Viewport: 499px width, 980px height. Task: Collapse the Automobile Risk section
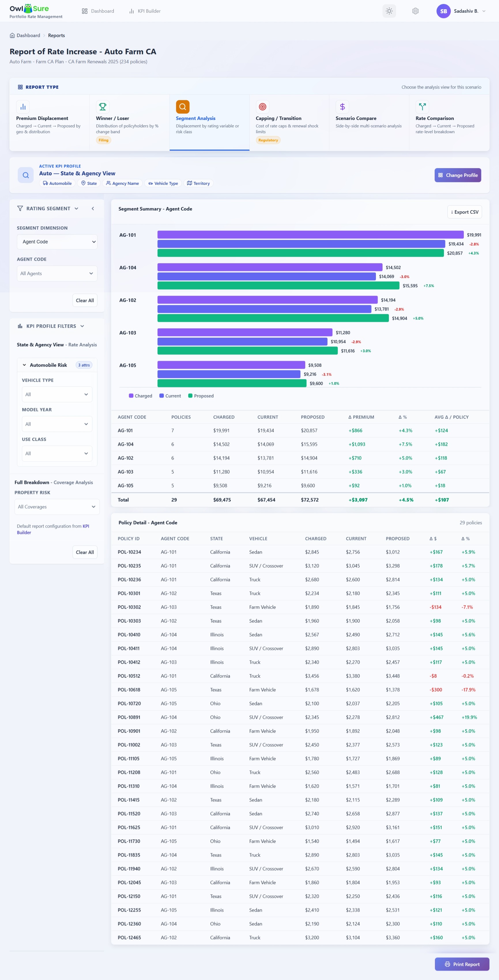[24, 365]
